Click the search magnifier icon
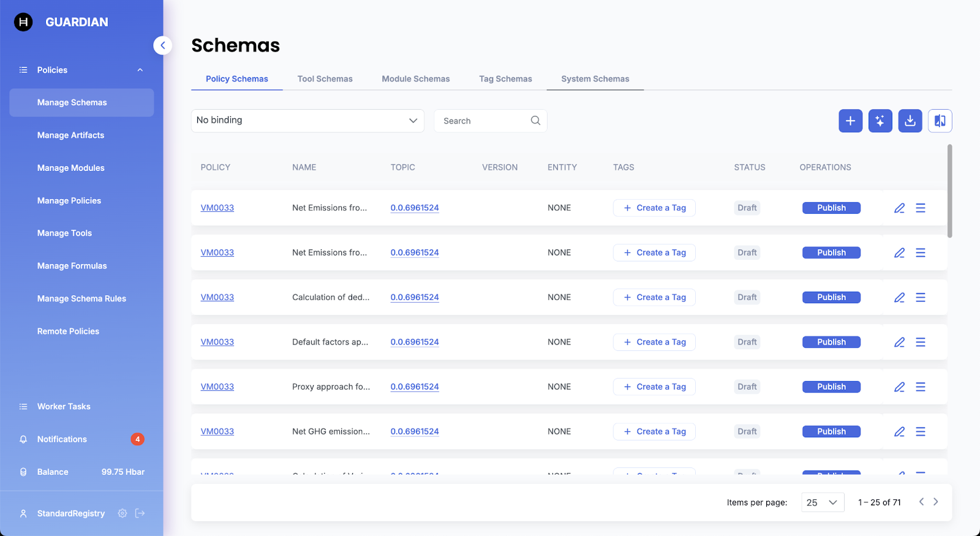This screenshot has height=536, width=980. (x=535, y=121)
